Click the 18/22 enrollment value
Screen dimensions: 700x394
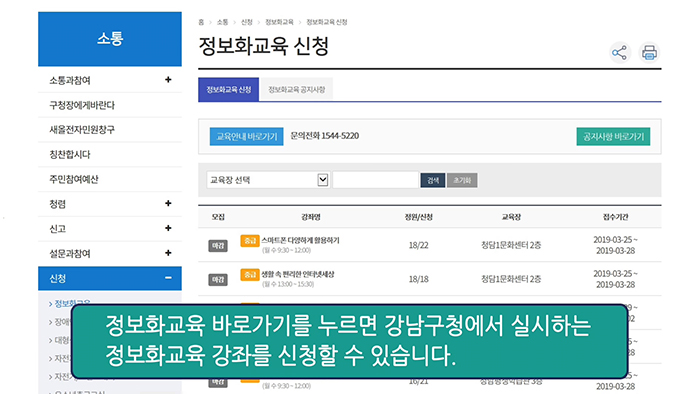(x=418, y=245)
